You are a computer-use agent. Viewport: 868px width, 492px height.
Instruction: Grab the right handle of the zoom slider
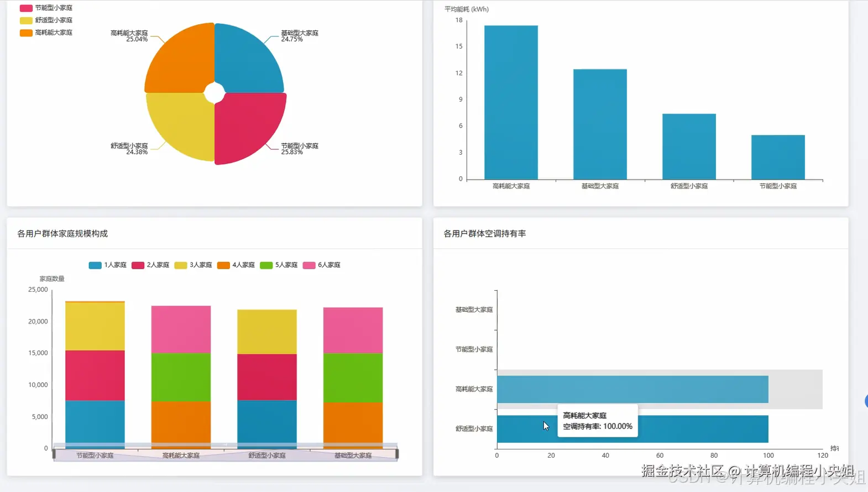pos(397,454)
